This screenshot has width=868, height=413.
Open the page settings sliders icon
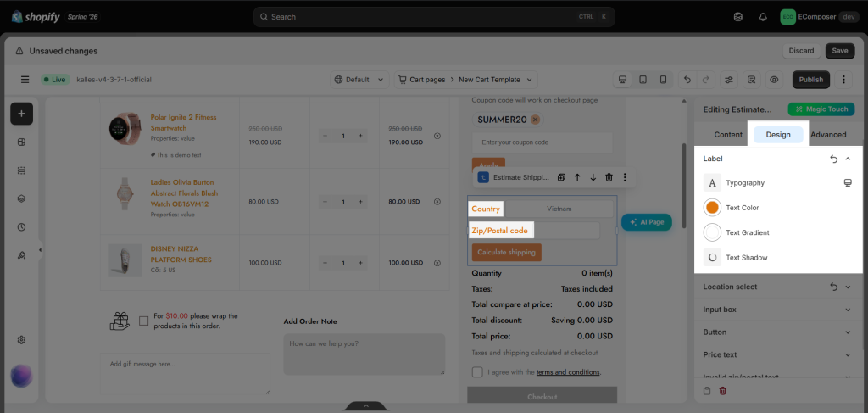[x=729, y=80]
